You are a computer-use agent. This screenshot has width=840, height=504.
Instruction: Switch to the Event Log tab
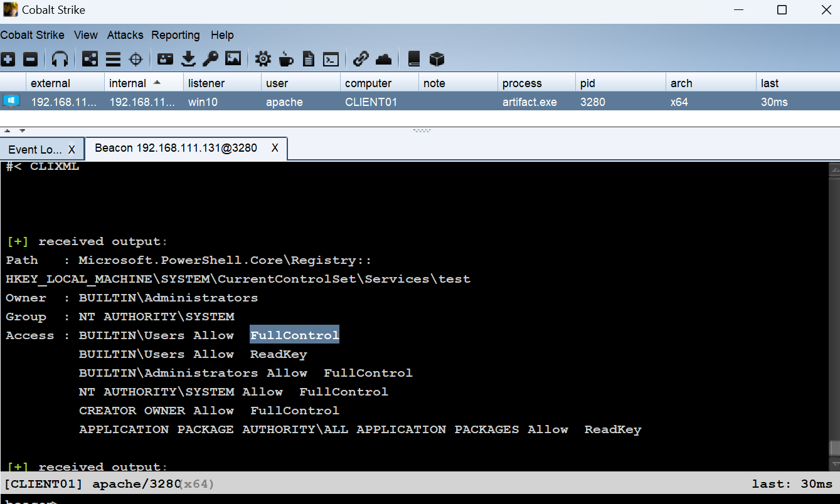[x=35, y=149]
